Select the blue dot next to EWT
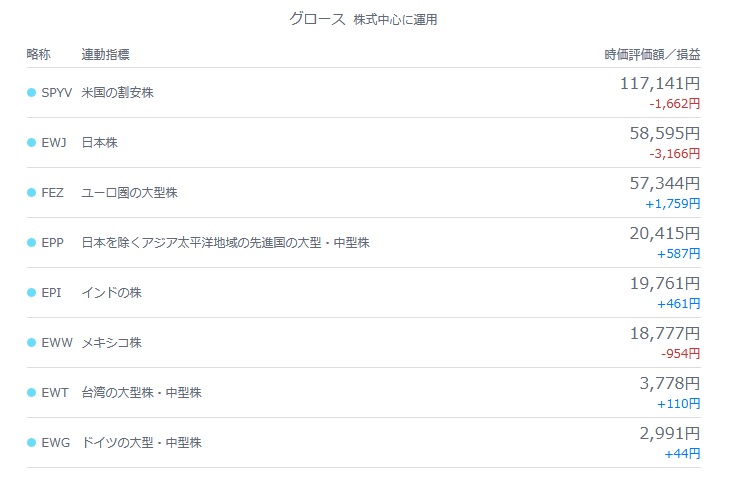This screenshot has height=489, width=739. click(32, 392)
